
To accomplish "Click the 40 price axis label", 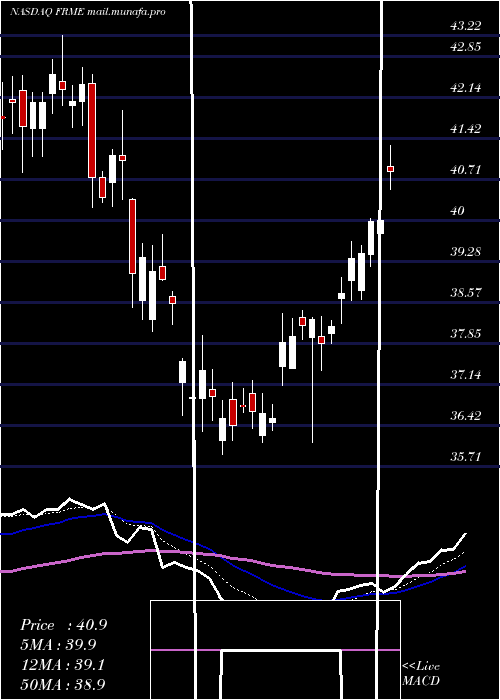I will [x=458, y=211].
